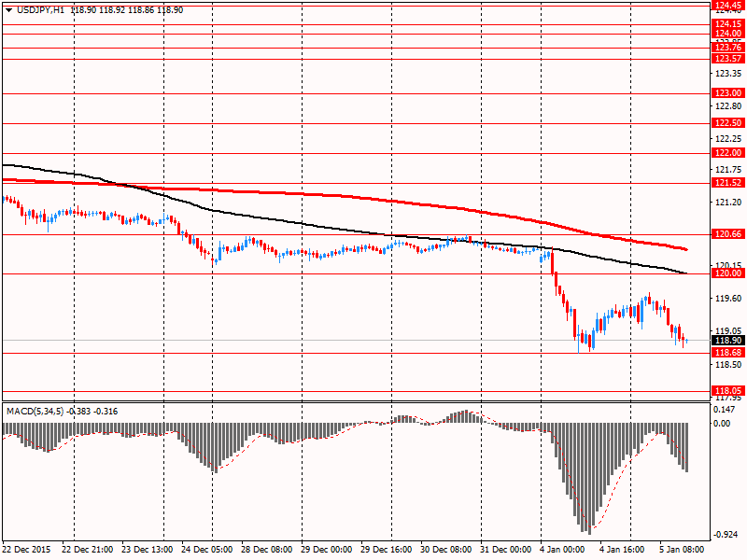
Task: Click the 120.66 resistance level label
Action: 726,234
